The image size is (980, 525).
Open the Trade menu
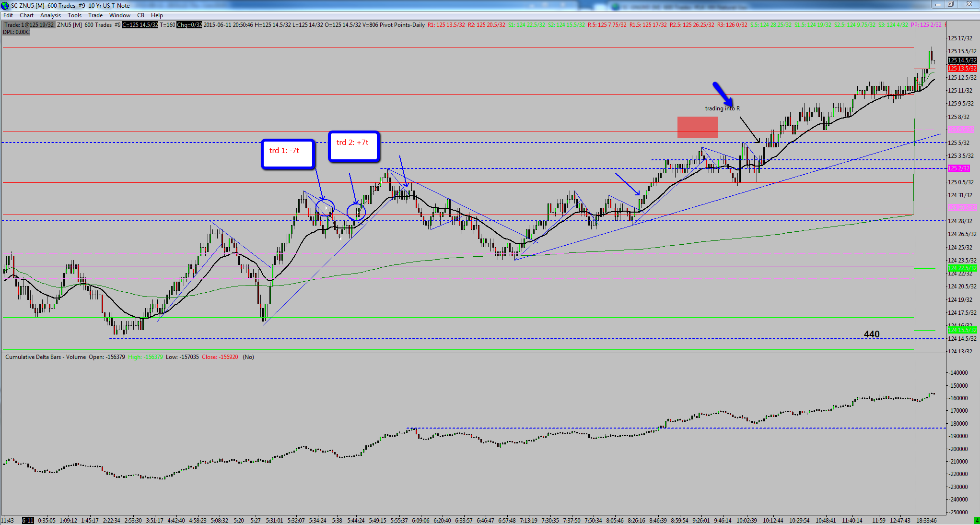coord(95,15)
